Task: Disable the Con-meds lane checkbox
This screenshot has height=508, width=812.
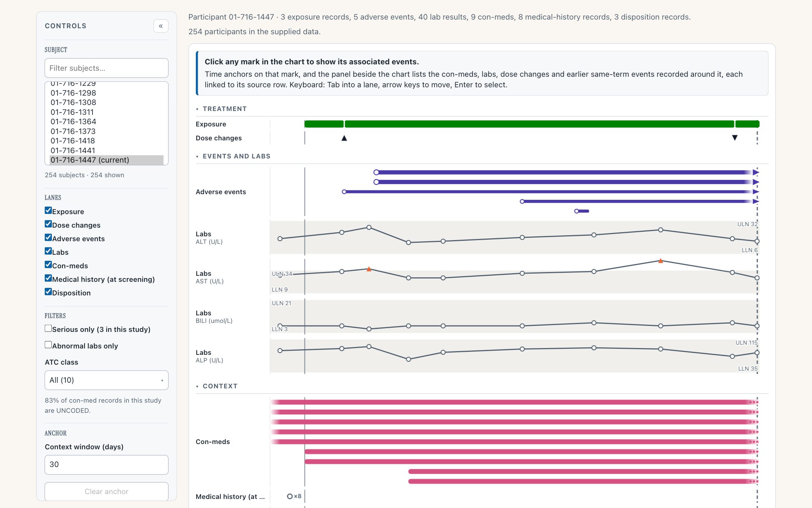Action: (48, 265)
